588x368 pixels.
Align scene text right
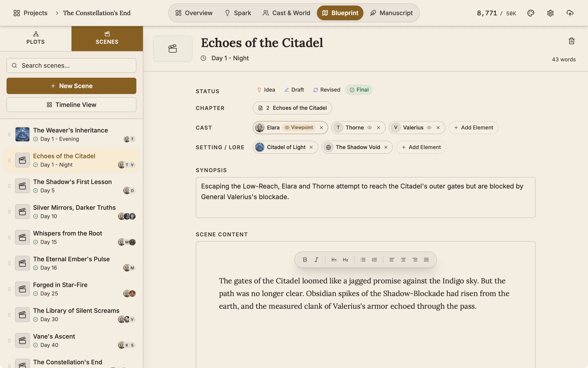point(415,260)
